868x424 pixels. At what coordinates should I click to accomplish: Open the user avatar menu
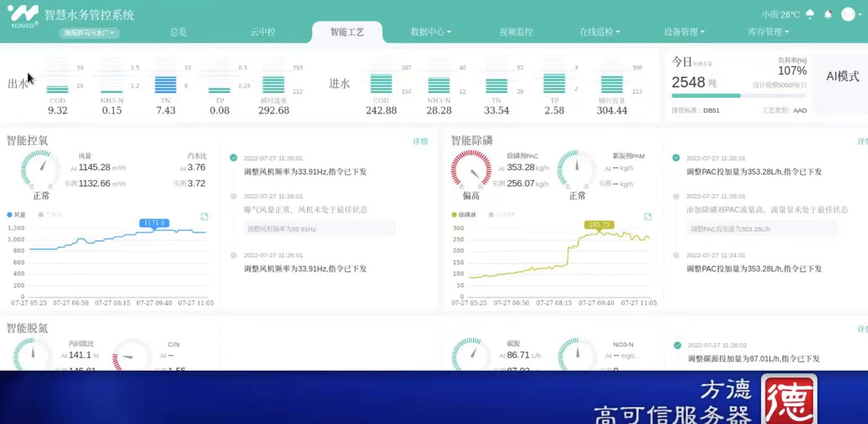click(848, 15)
